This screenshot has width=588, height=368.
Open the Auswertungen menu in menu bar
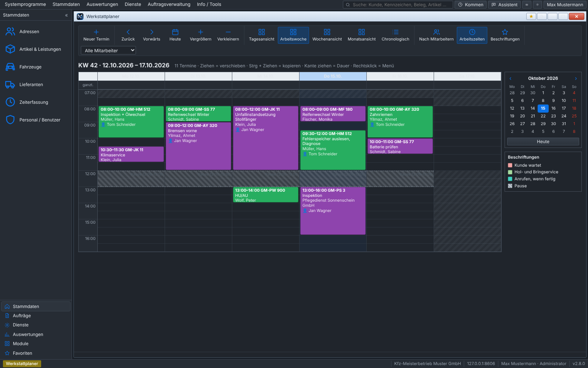[102, 4]
